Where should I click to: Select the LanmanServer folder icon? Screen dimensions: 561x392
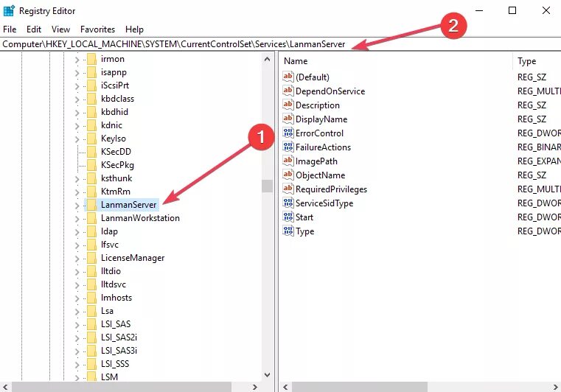(x=91, y=205)
